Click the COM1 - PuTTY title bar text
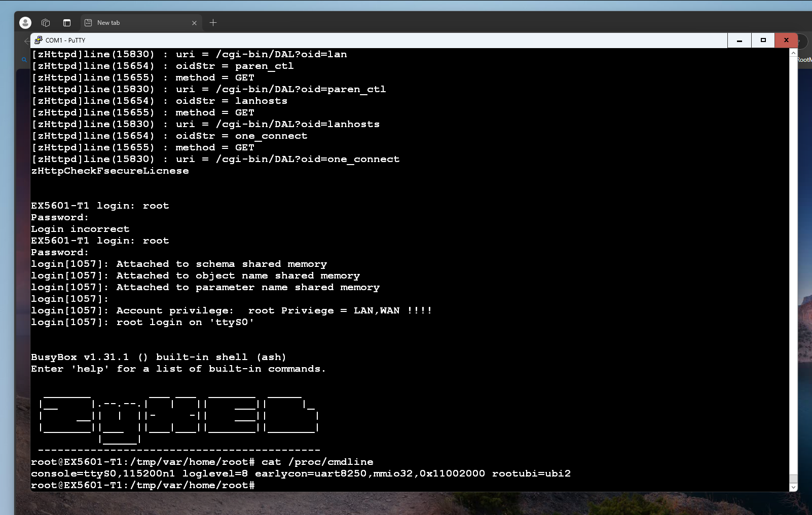Screen dimensions: 812x515 [x=65, y=41]
